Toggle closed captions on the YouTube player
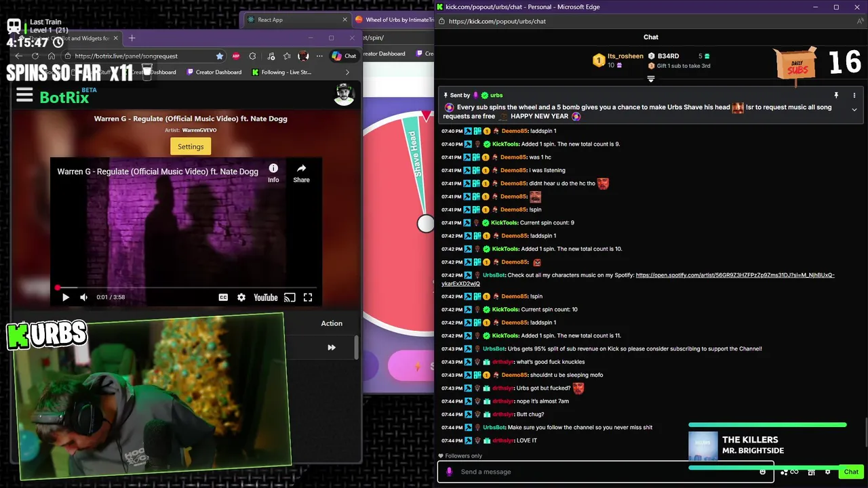Viewport: 868px width, 488px height. (x=223, y=297)
